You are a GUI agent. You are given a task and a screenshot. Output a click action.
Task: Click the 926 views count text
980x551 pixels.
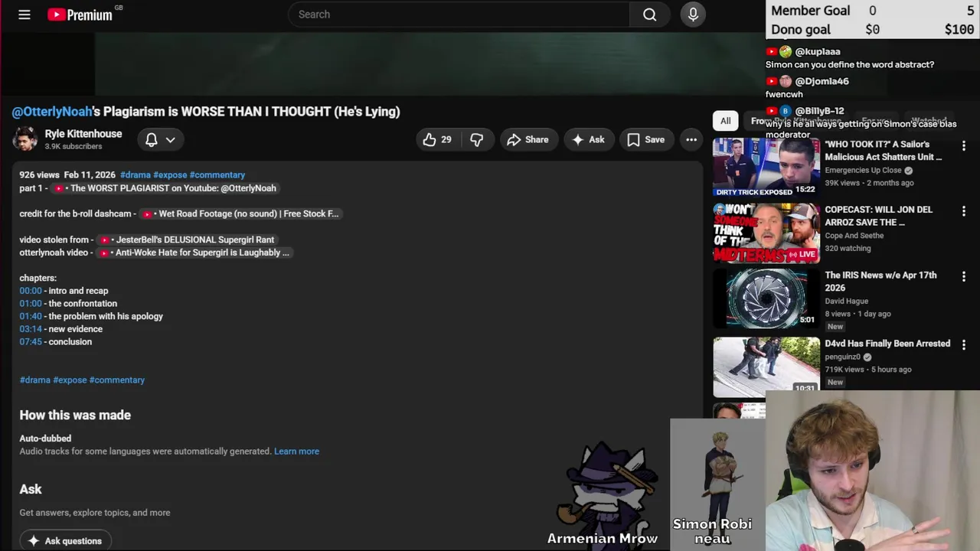[39, 174]
